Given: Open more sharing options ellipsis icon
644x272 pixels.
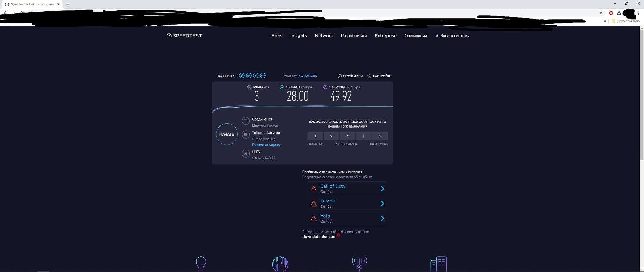Looking at the screenshot, I should click(x=263, y=76).
